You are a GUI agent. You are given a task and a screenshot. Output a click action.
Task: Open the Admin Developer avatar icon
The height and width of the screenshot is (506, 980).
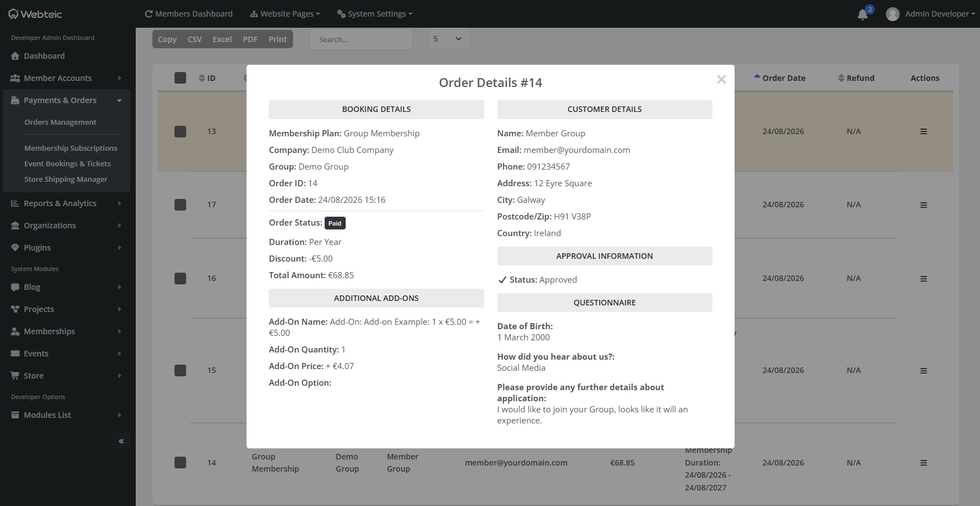(892, 14)
